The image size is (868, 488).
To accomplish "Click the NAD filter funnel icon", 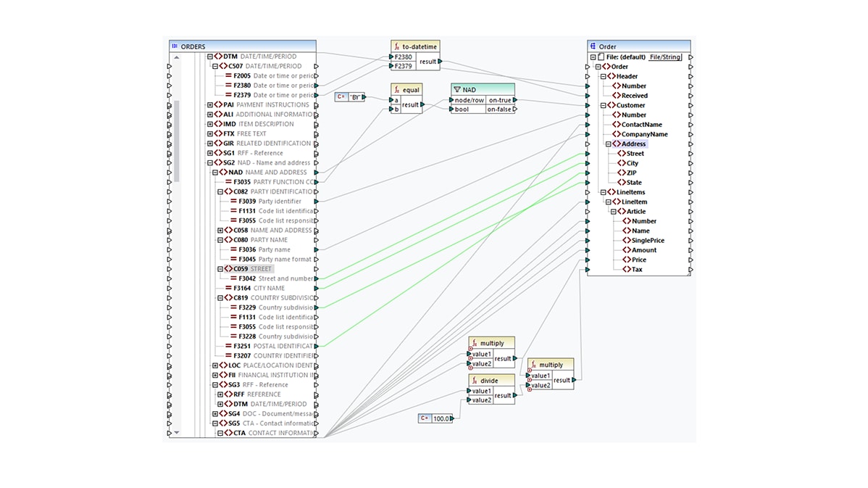I will (456, 89).
